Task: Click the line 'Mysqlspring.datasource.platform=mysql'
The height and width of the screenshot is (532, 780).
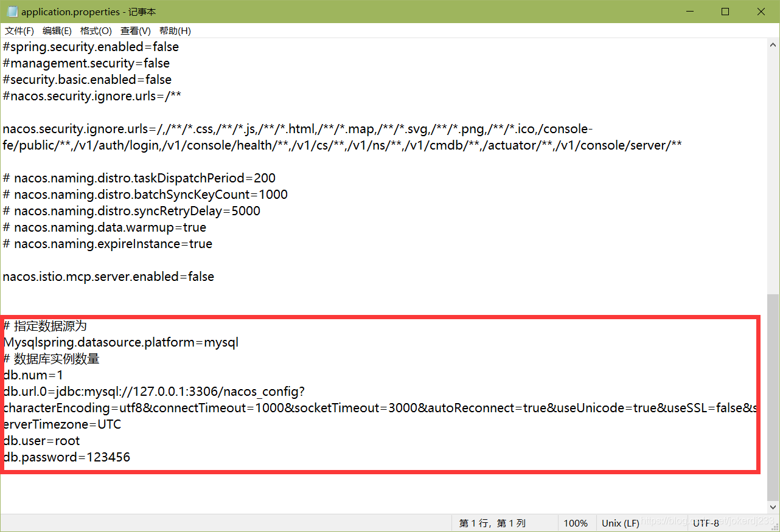Action: click(x=121, y=342)
